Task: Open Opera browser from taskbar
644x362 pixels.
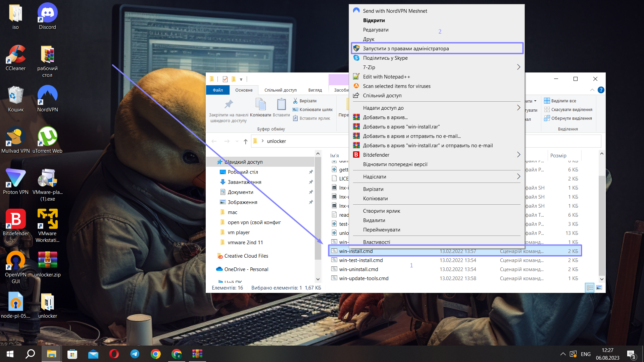Action: pos(114,354)
